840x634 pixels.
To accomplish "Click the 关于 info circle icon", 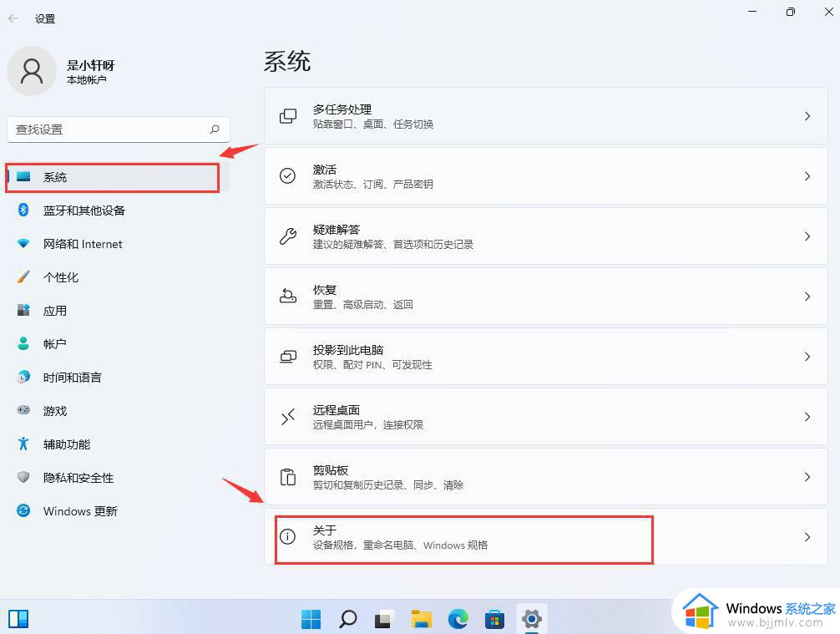I will pyautogui.click(x=288, y=536).
